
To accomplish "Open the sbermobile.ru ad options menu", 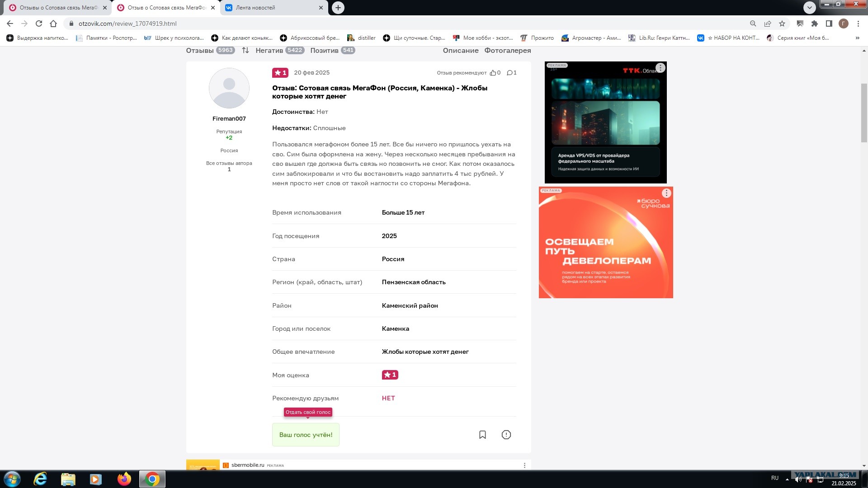I will pos(524,465).
